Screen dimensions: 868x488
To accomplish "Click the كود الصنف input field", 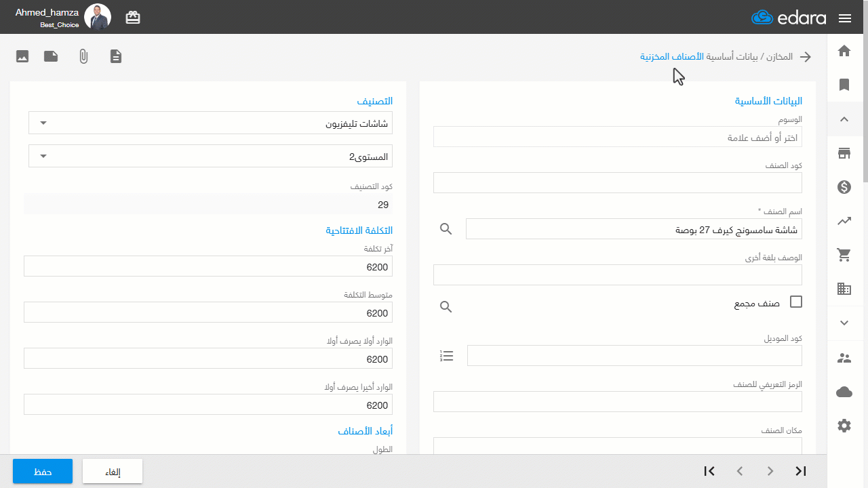I will (618, 182).
